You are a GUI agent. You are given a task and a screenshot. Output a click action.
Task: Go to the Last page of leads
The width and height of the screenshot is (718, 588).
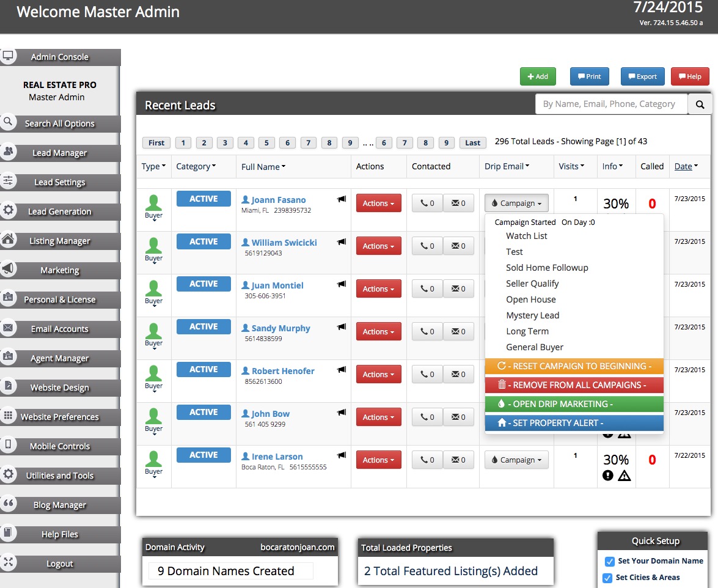(x=472, y=142)
